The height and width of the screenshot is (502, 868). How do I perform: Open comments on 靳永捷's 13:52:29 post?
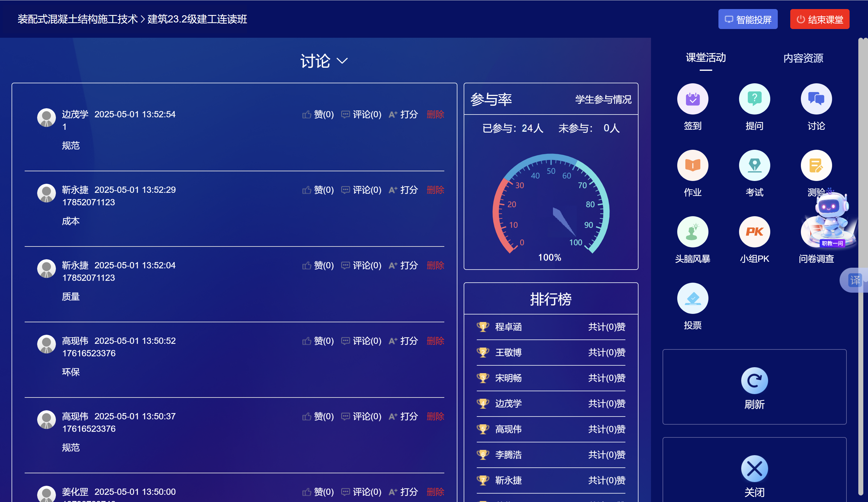pyautogui.click(x=361, y=190)
